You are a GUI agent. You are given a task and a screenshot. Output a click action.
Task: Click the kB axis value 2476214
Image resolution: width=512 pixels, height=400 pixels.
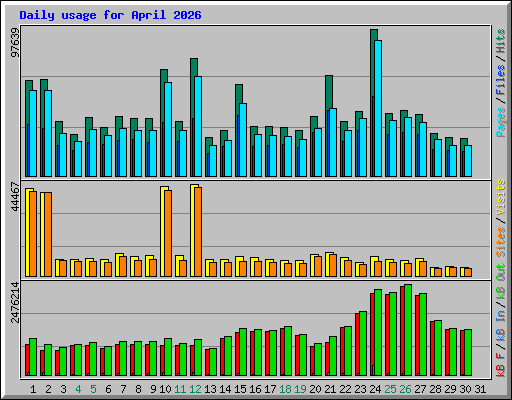[x=15, y=302]
